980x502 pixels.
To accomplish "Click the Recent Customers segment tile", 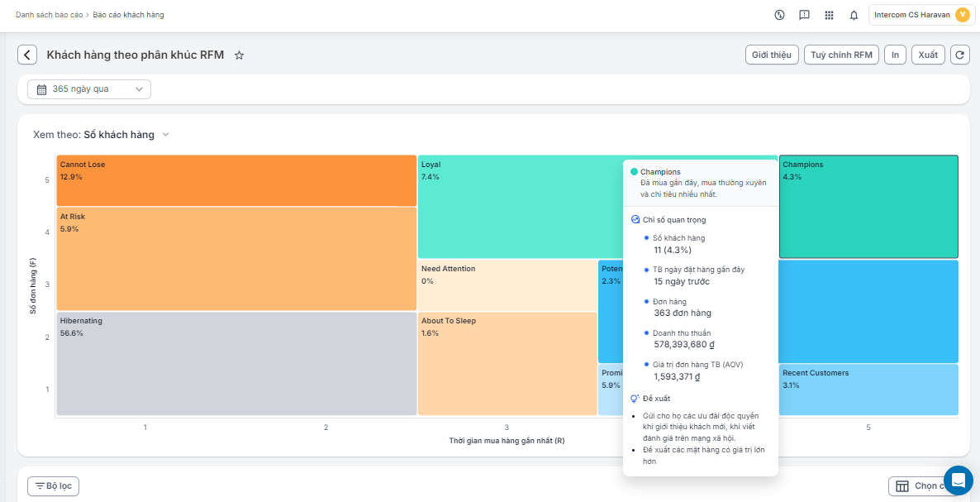I will [868, 390].
